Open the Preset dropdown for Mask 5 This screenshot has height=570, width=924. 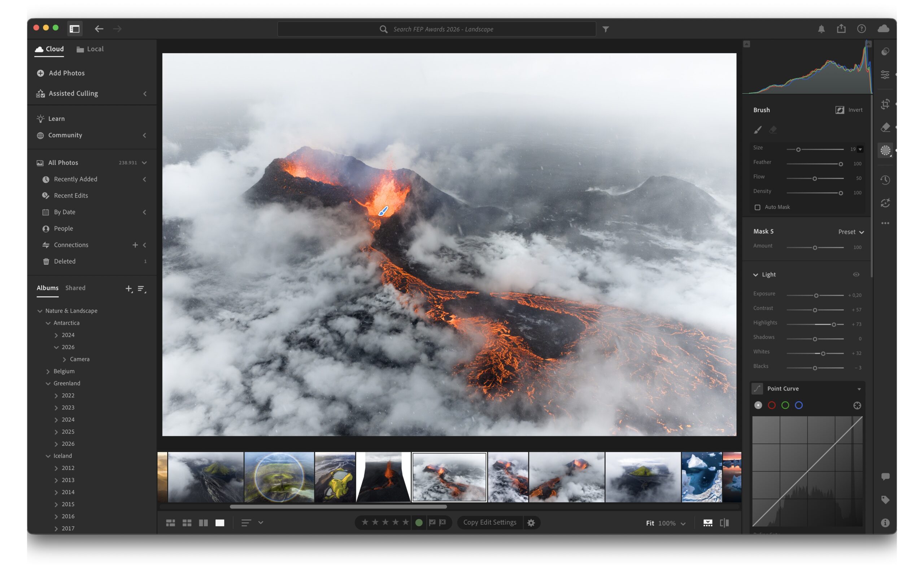[850, 232]
